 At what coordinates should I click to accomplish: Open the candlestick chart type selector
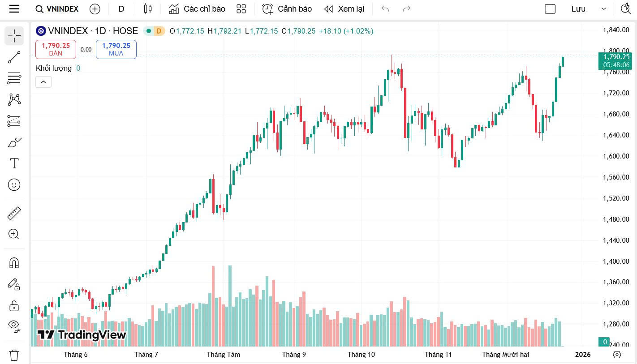(148, 9)
